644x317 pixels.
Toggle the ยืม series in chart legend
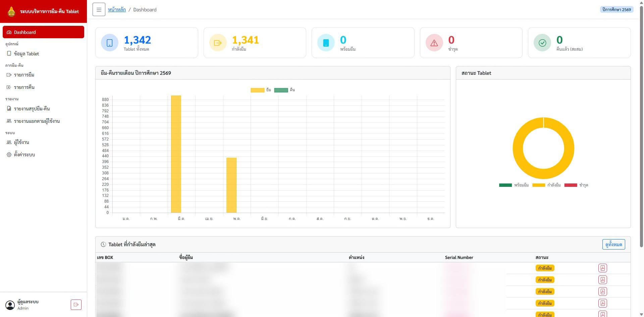(261, 90)
